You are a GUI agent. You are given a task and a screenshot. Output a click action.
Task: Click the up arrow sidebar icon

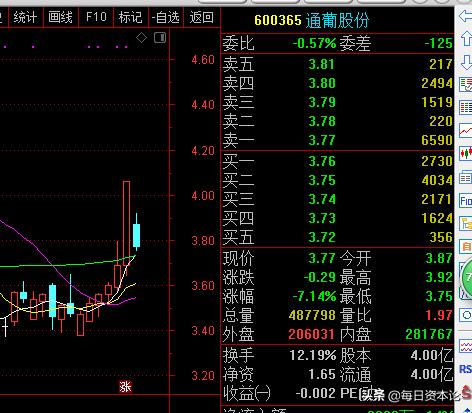point(466,39)
